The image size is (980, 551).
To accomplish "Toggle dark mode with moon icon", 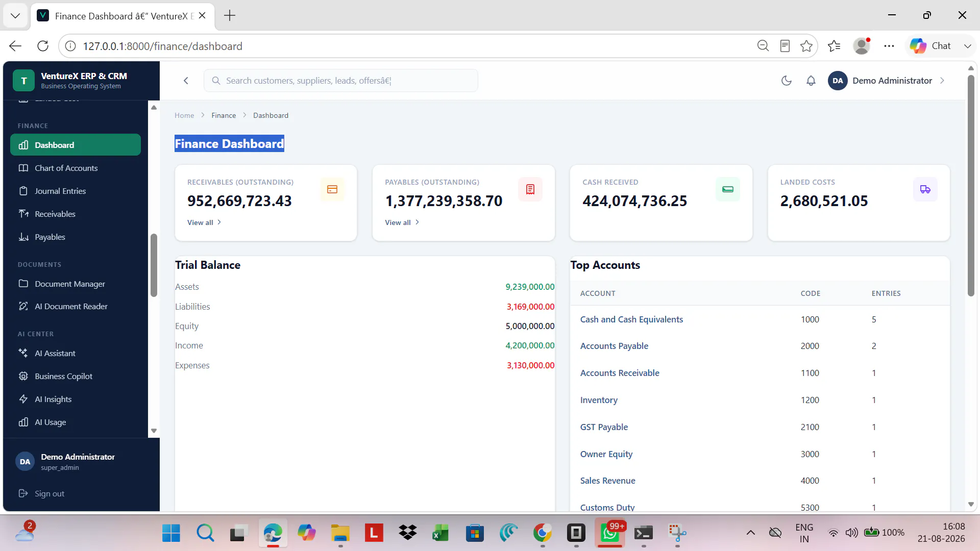I will 787,81.
